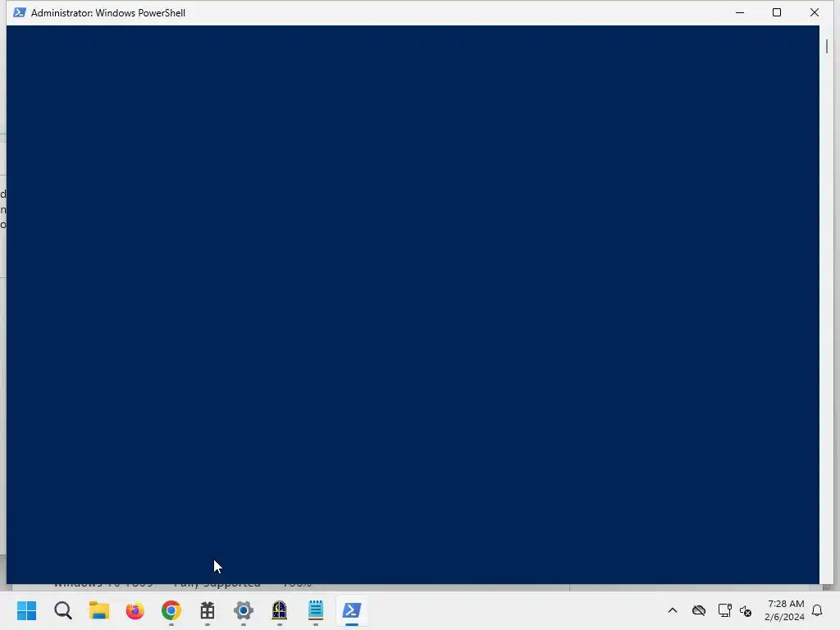
Task: Open File Explorer from taskbar
Action: click(x=99, y=610)
